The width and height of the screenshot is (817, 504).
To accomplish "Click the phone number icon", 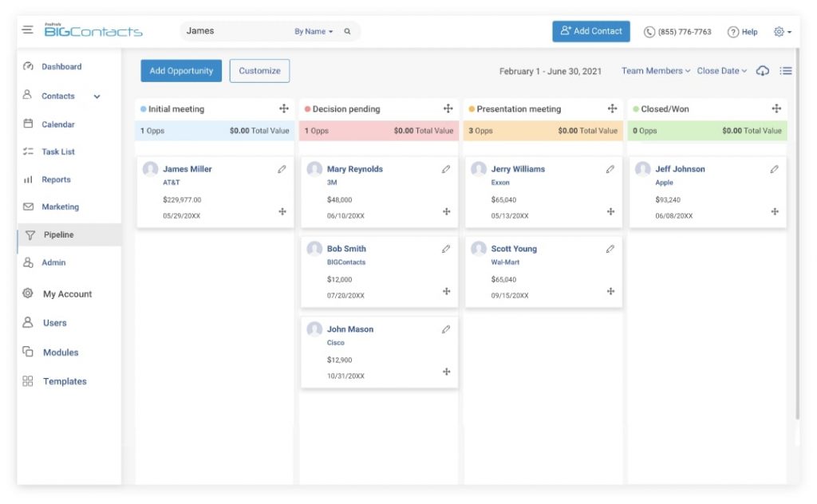I will pyautogui.click(x=649, y=32).
